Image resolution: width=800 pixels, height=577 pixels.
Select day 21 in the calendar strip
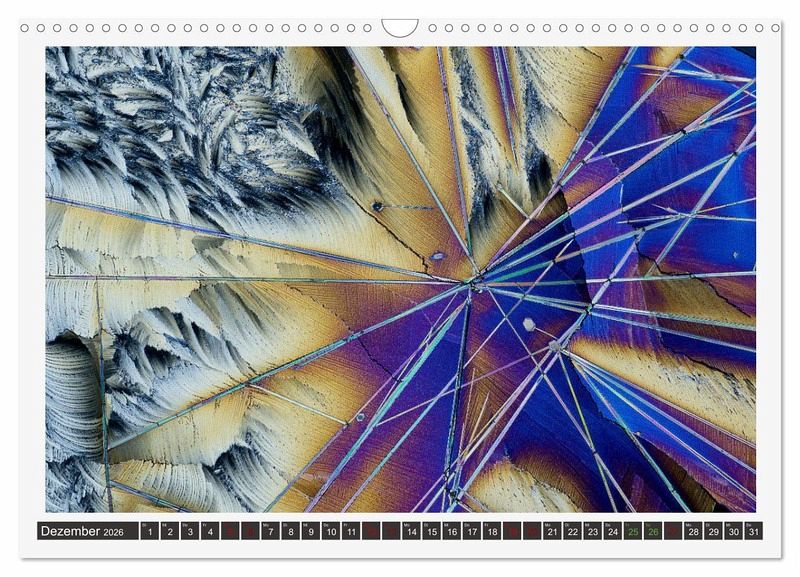coord(551,532)
